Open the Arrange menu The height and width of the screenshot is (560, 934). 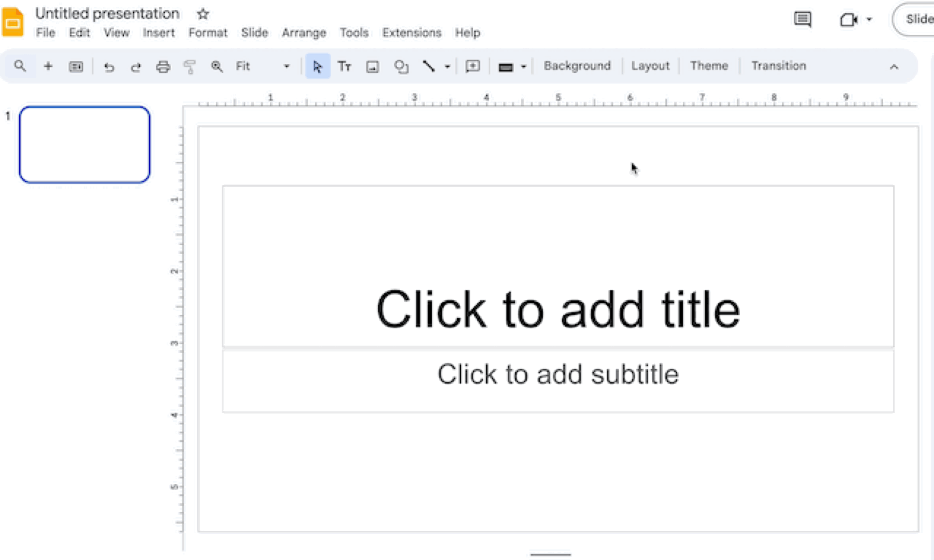(304, 33)
